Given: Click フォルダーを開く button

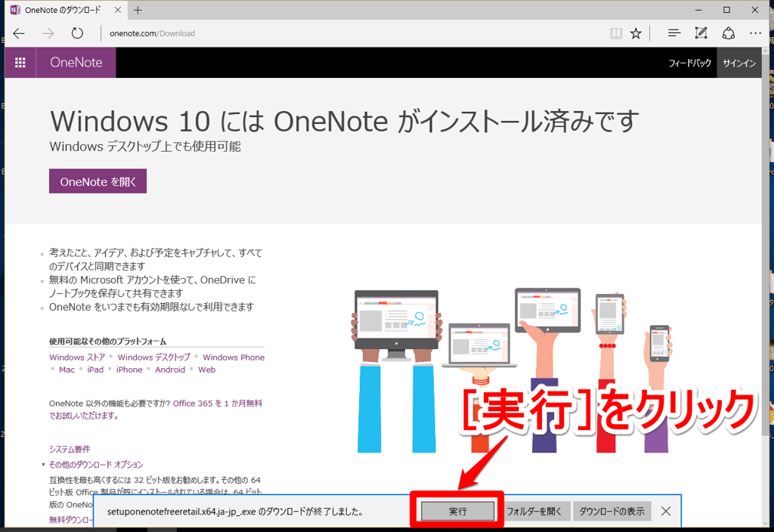Looking at the screenshot, I should (x=534, y=512).
